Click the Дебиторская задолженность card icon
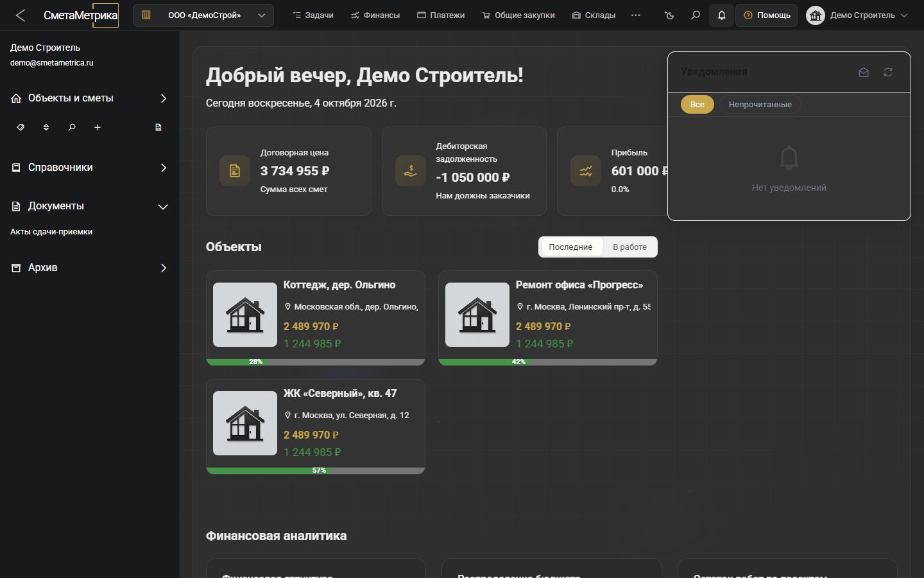 tap(411, 171)
